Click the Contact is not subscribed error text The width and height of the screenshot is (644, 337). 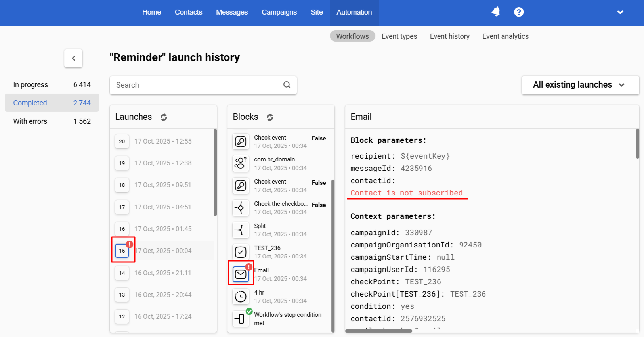407,193
